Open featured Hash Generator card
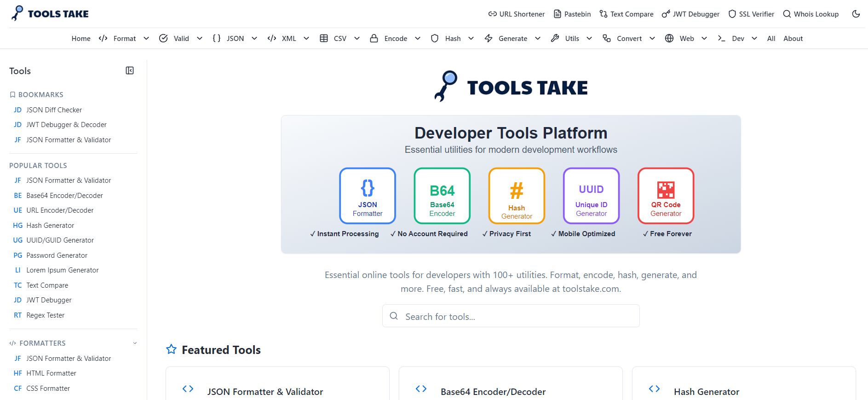868x400 pixels. (744, 384)
